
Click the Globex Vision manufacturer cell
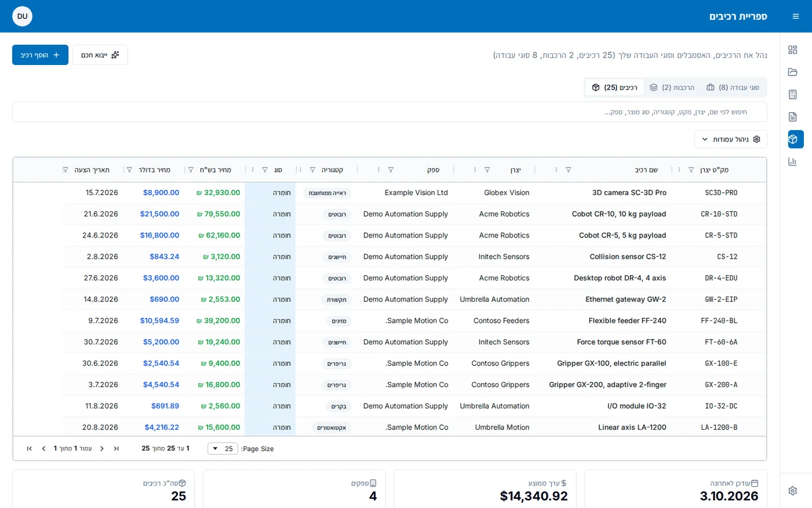coord(507,193)
